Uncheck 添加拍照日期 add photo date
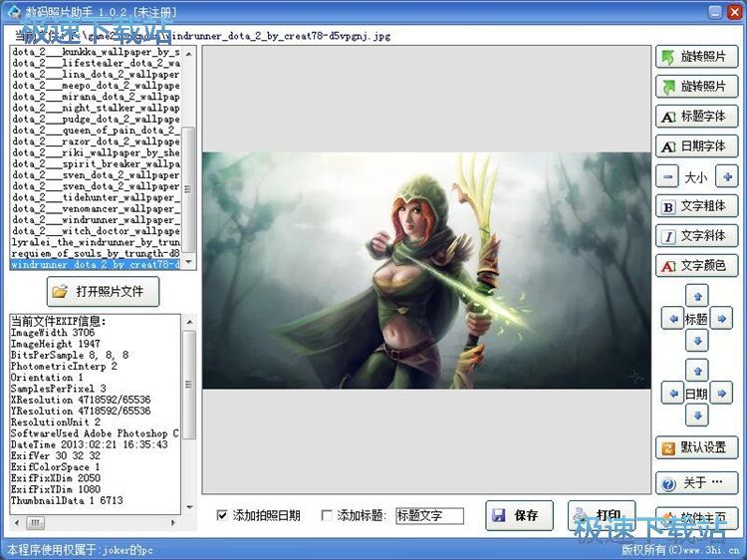747x560 pixels. [222, 515]
